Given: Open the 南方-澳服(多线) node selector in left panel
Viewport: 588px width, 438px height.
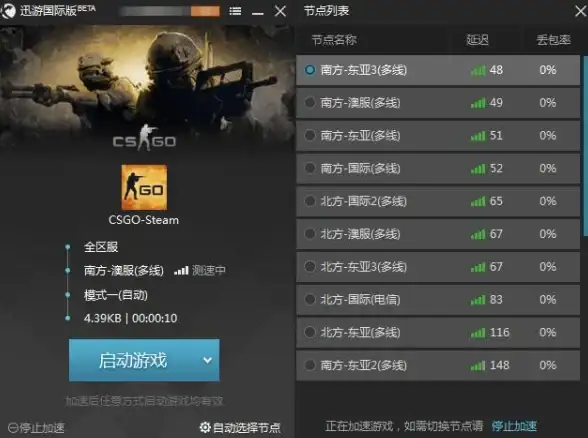Looking at the screenshot, I should tap(124, 270).
